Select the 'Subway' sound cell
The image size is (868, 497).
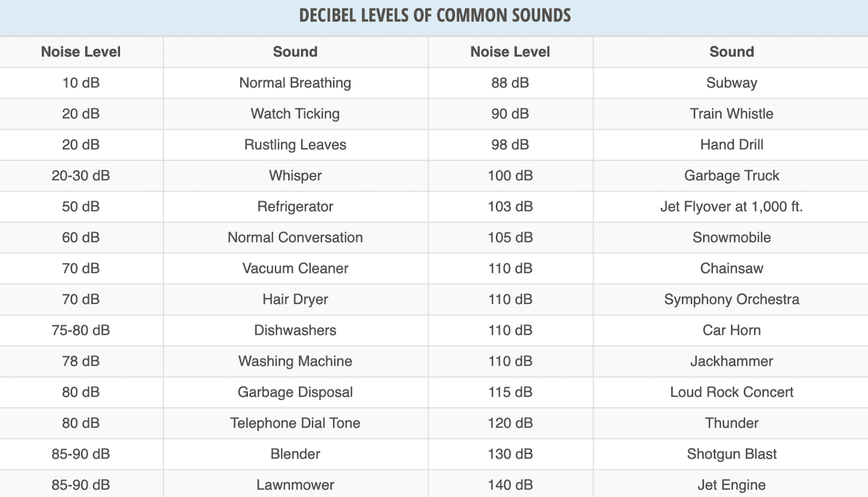(731, 83)
